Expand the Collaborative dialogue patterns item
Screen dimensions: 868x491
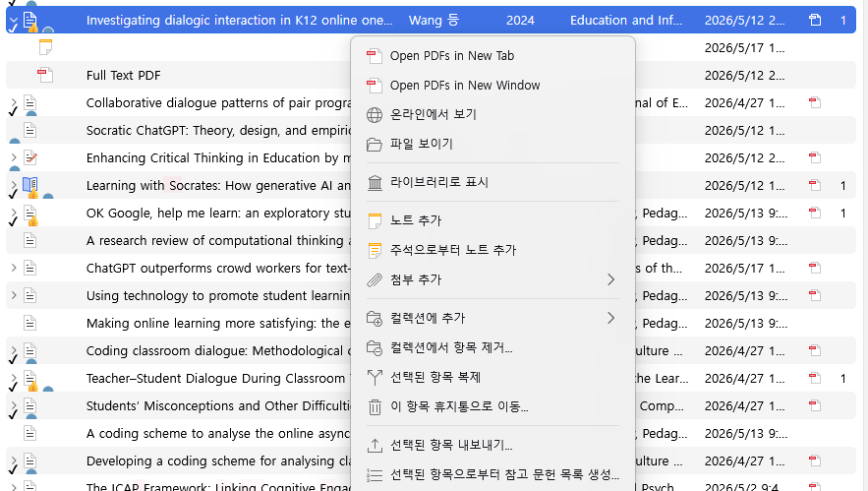(x=14, y=102)
